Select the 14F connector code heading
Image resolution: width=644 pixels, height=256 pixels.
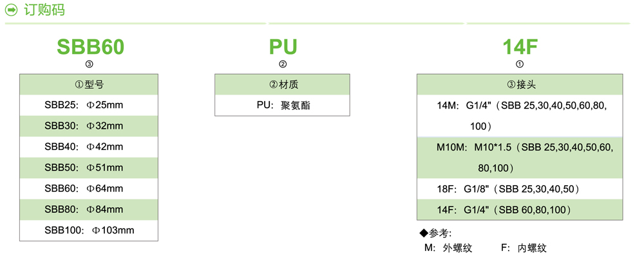click(x=520, y=47)
